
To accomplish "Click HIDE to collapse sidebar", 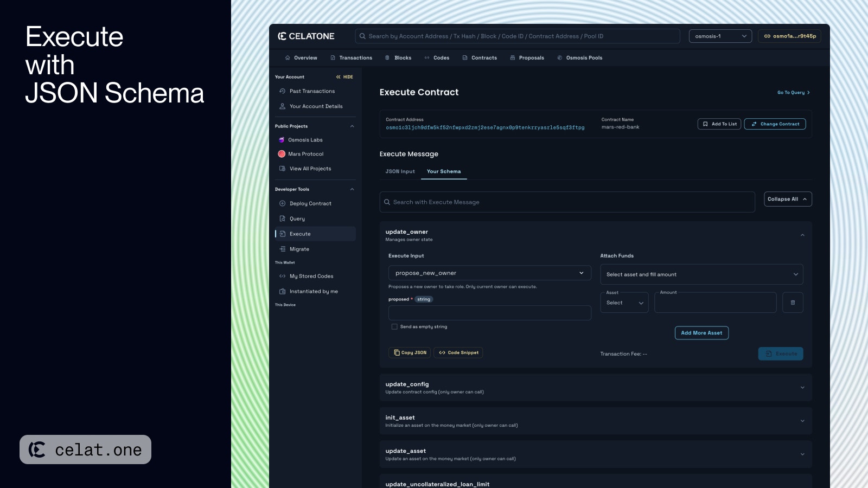I will coord(344,77).
